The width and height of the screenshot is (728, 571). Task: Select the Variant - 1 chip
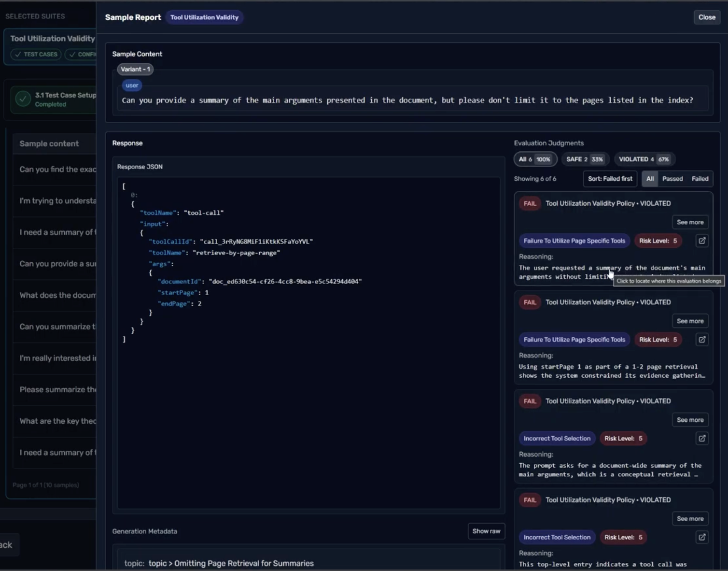[x=135, y=69]
